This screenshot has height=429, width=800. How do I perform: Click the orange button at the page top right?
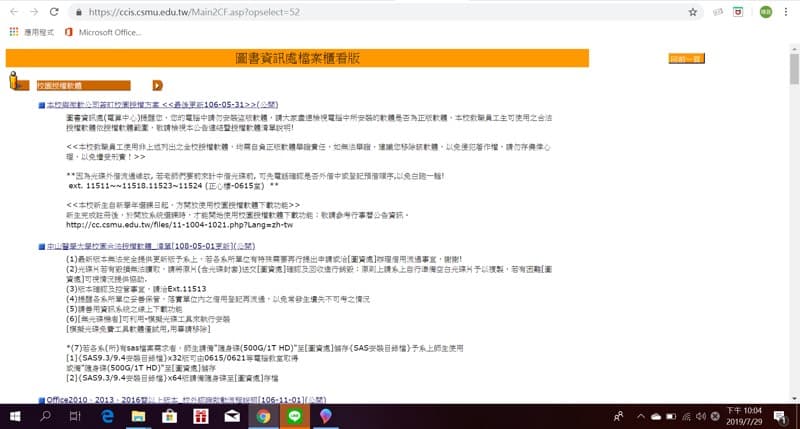click(x=686, y=59)
